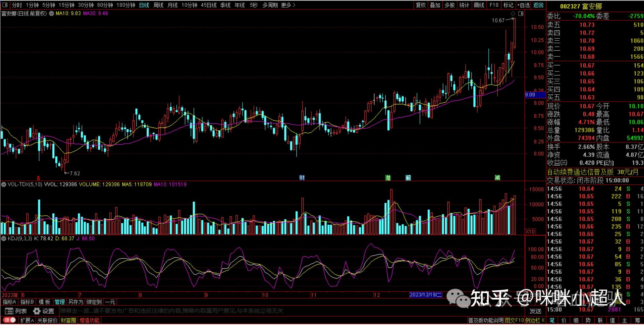
Task: Open the 设置 gear settings
Action: click(44, 311)
